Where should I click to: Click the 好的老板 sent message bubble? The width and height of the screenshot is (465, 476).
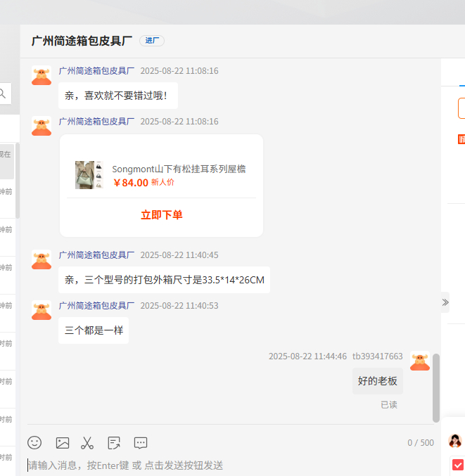(x=378, y=381)
